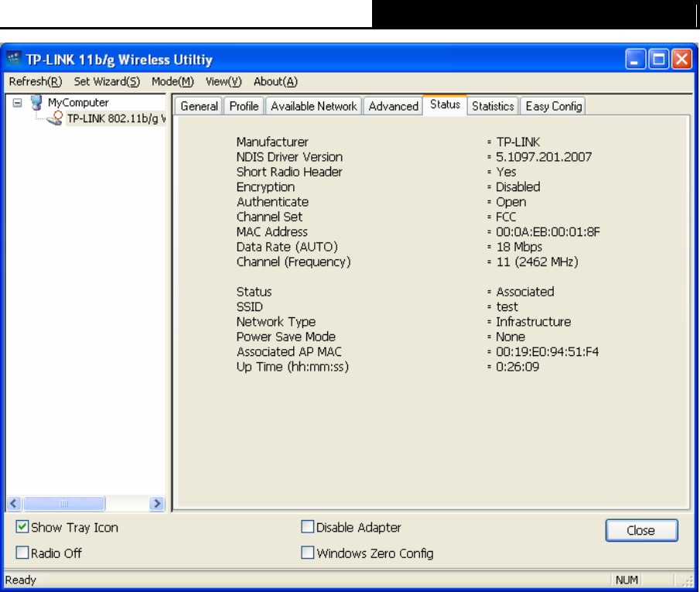
Task: Open the Mode(M) menu
Action: click(172, 82)
